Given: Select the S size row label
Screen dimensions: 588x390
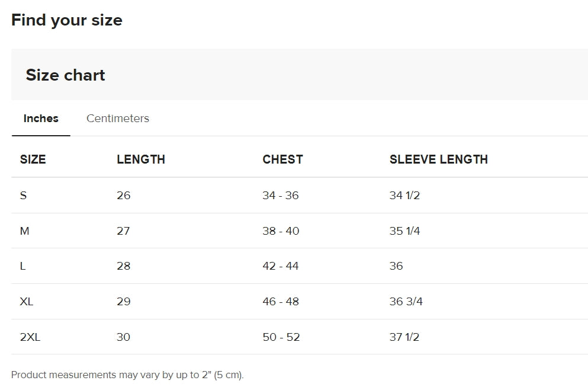Looking at the screenshot, I should [23, 195].
